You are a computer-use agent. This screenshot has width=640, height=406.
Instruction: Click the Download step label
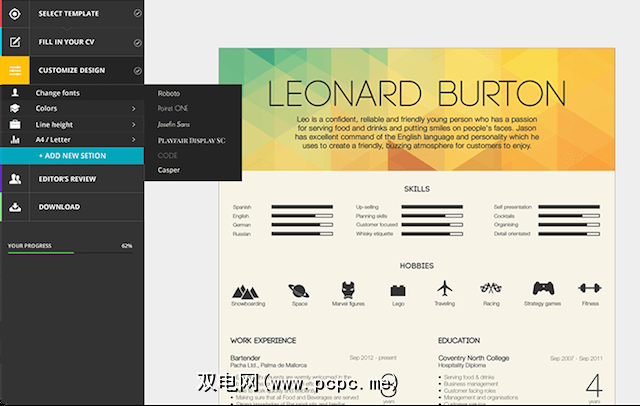coord(59,207)
